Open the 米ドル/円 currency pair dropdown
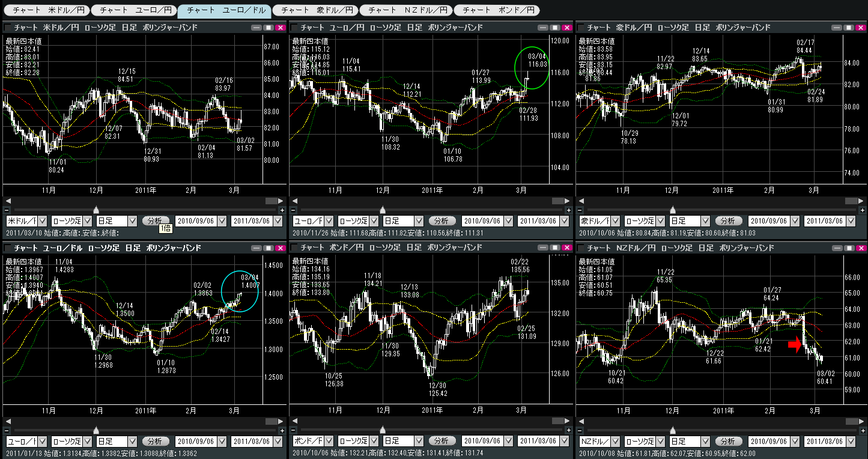 coord(41,221)
